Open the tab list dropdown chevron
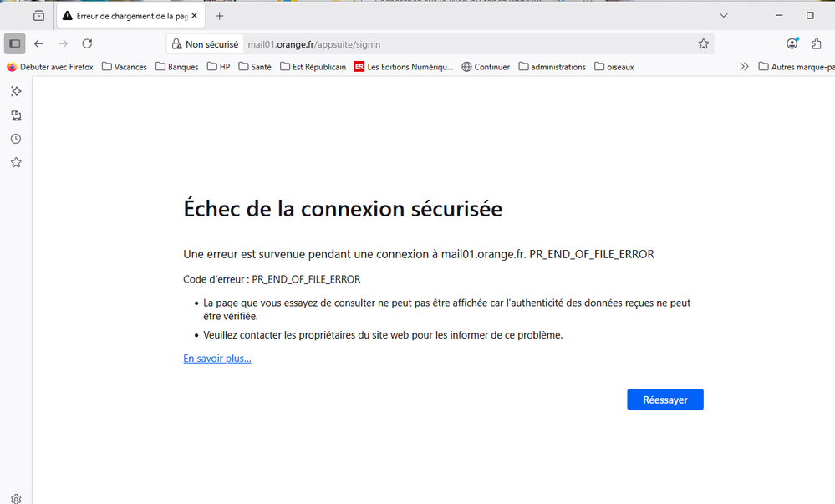835x504 pixels. [x=724, y=15]
